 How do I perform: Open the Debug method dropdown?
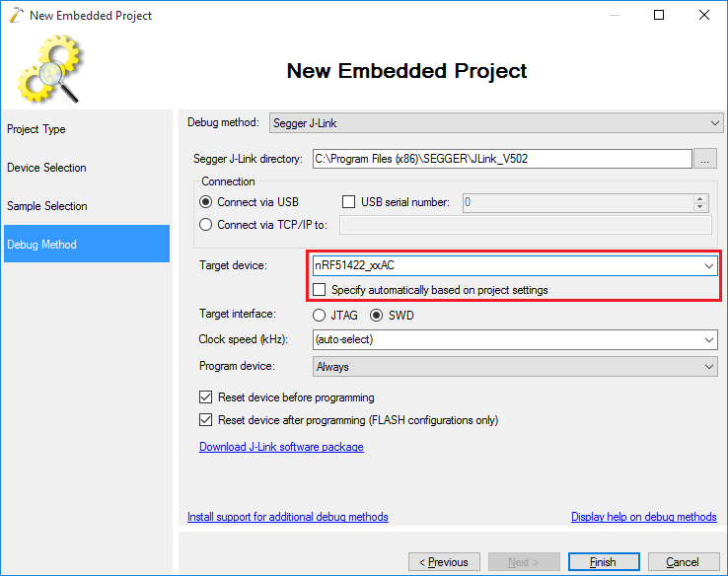(496, 123)
